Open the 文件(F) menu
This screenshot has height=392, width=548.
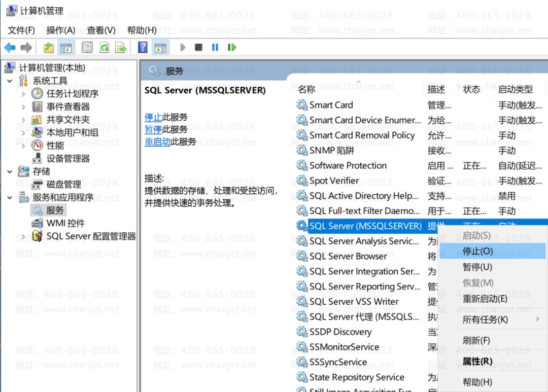[x=21, y=30]
